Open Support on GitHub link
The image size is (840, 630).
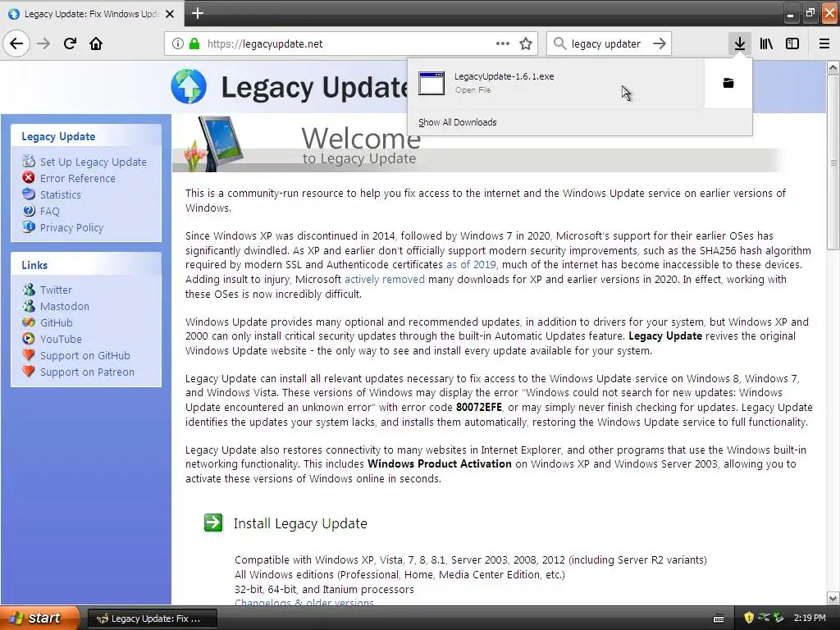pyautogui.click(x=84, y=355)
